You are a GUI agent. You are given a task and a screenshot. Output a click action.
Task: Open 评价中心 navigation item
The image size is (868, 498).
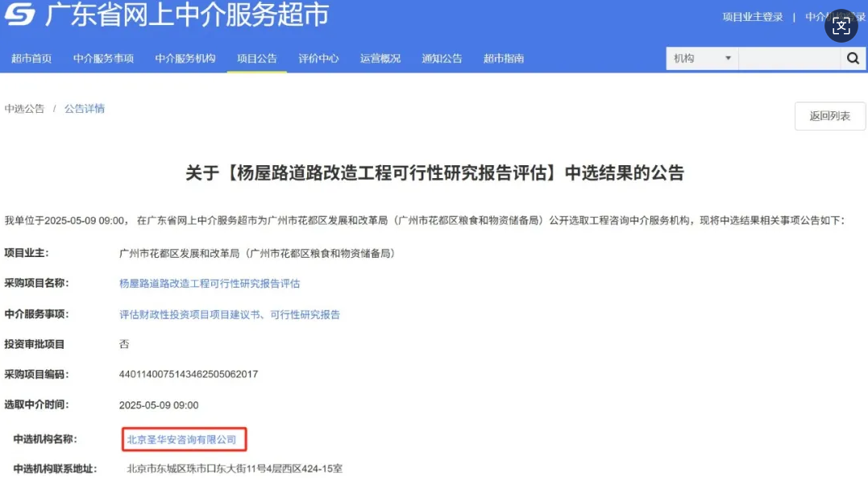(x=318, y=59)
